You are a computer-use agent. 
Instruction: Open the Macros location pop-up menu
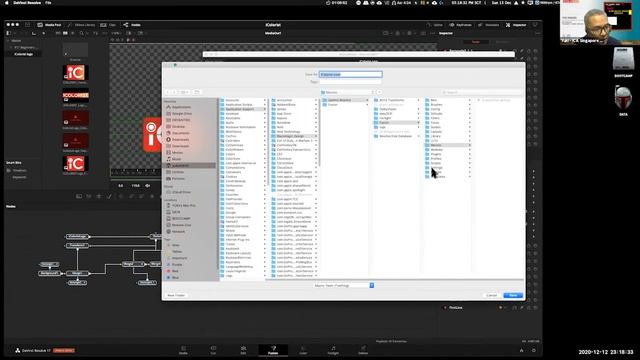347,92
